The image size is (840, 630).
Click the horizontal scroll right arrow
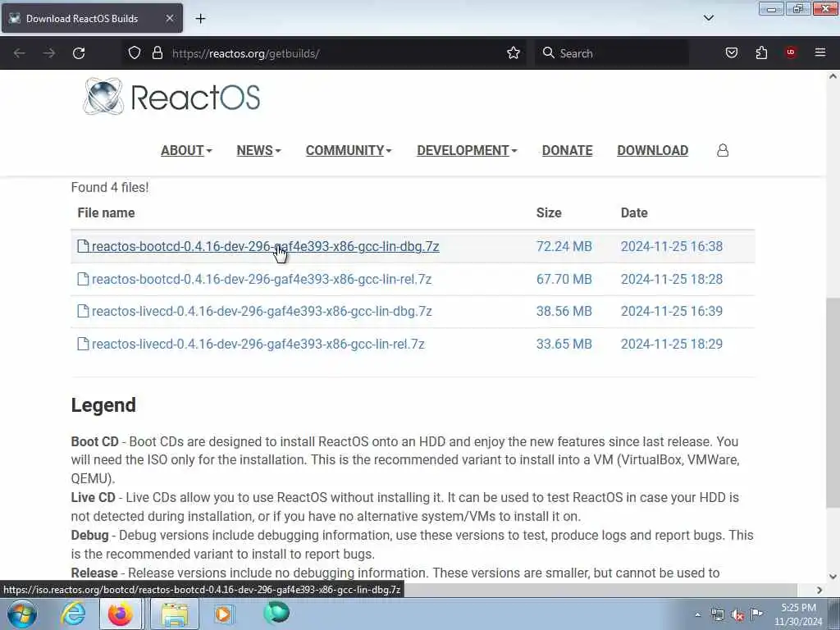pyautogui.click(x=819, y=590)
